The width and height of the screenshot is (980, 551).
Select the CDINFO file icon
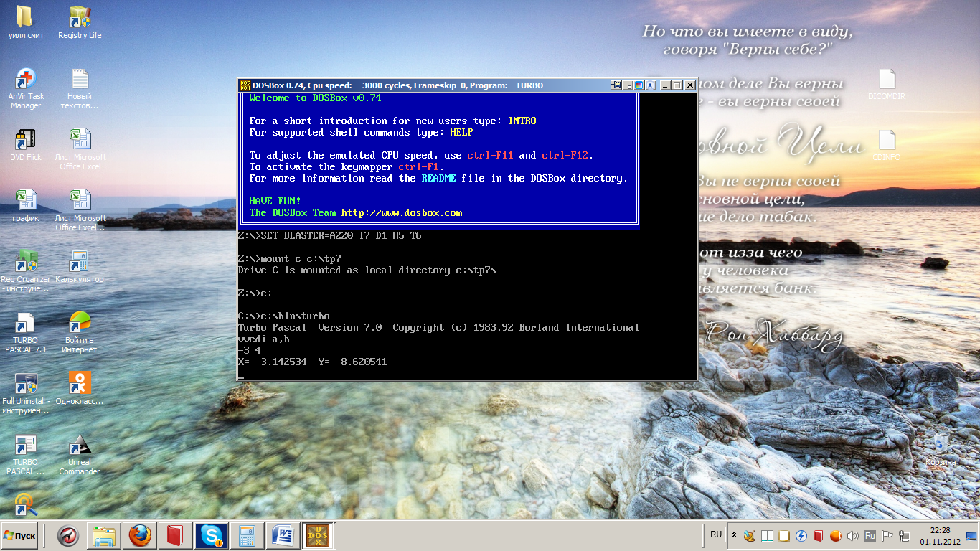[887, 145]
